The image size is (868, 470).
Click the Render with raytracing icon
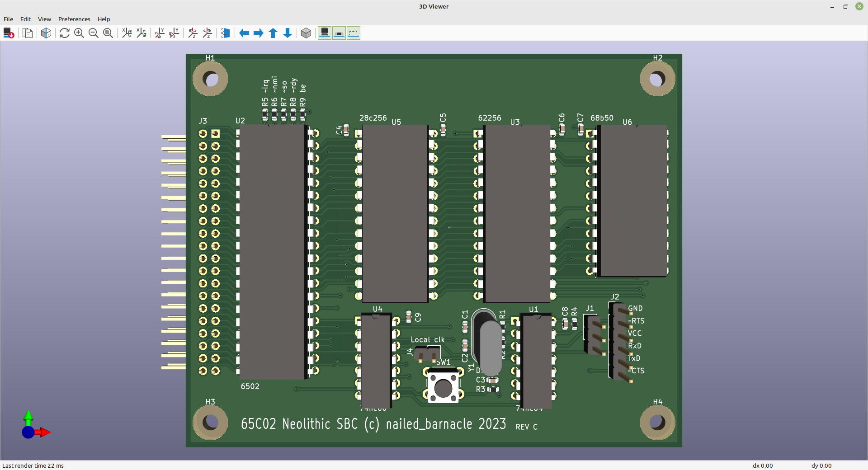(x=46, y=33)
